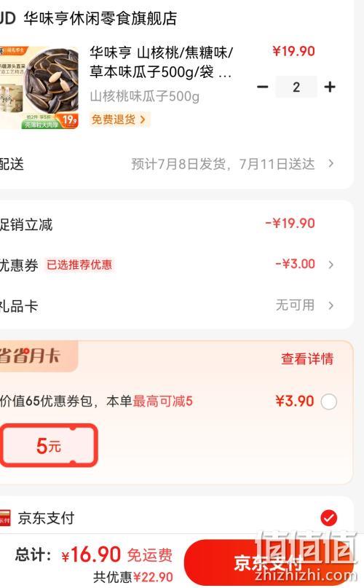Open the 优惠券 -¥3.00 chevron
The image size is (364, 588).
click(x=331, y=264)
